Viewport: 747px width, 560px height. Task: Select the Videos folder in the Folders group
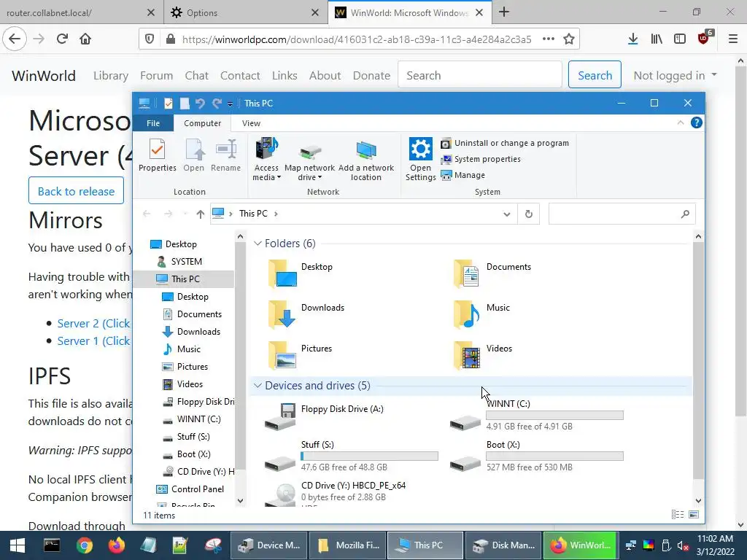483,356
